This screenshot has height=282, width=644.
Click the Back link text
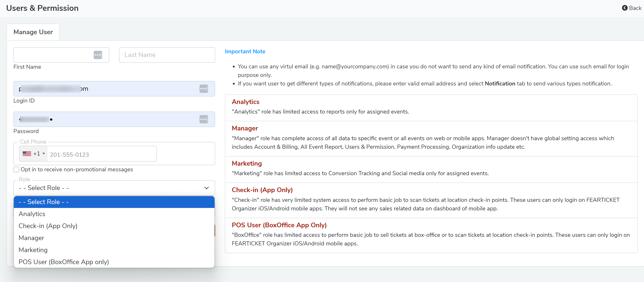[x=635, y=8]
